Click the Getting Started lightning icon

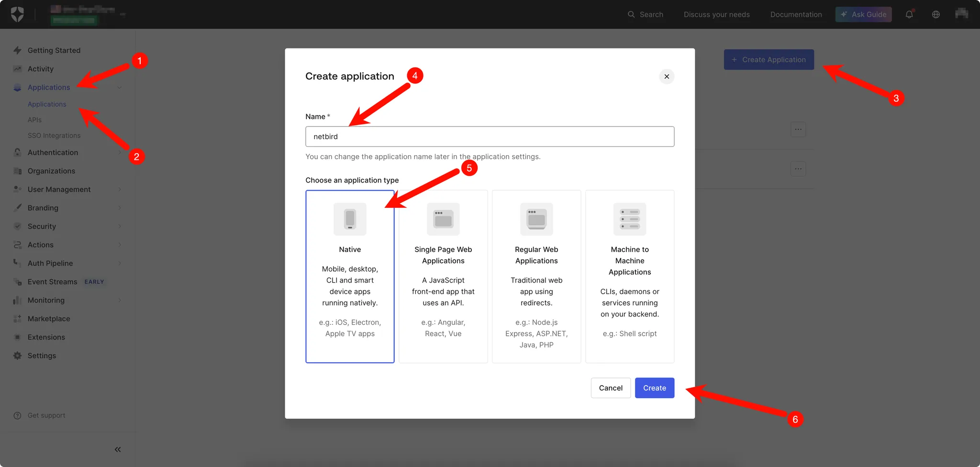click(x=18, y=50)
